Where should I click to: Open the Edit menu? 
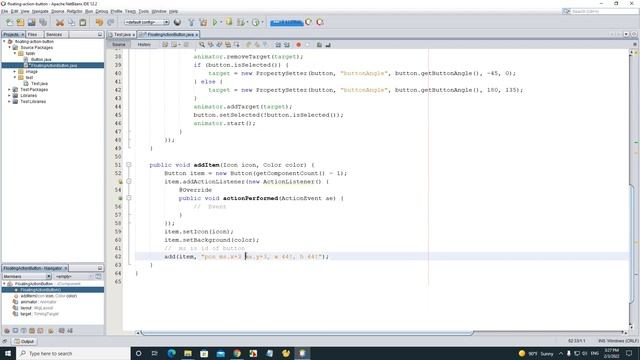[14, 11]
